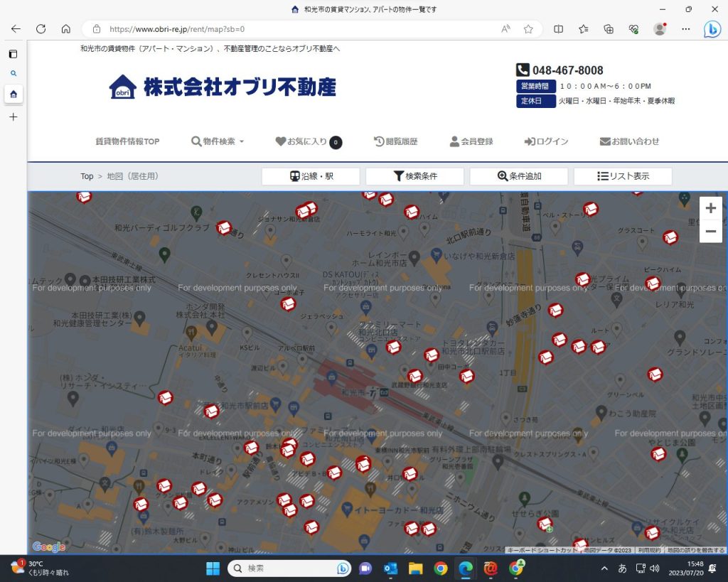Zoom in on the map with plus

[x=710, y=208]
